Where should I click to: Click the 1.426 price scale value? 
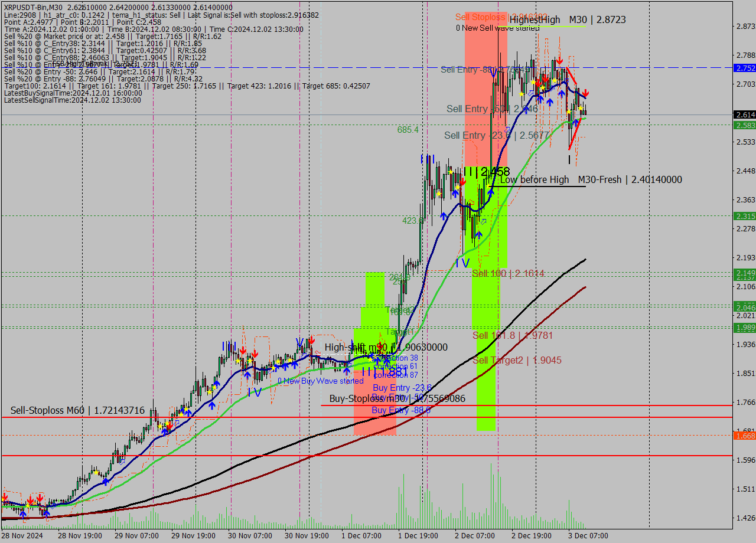tap(746, 518)
